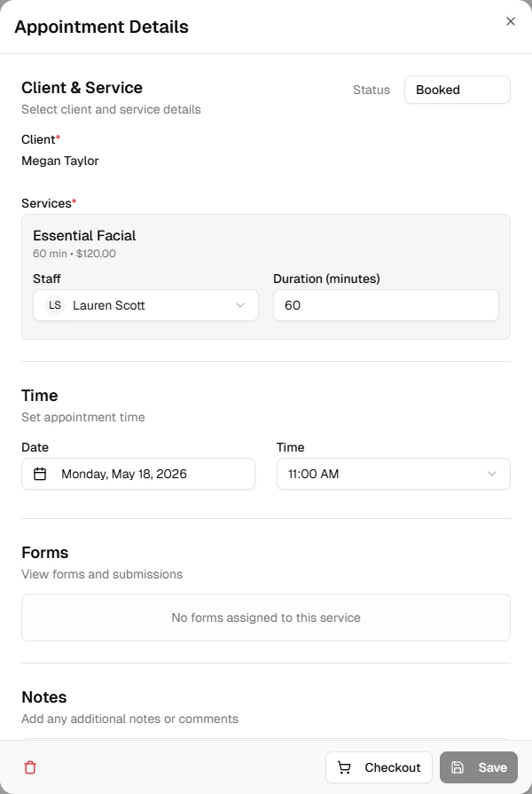Click the client name Megan Taylor

point(60,161)
